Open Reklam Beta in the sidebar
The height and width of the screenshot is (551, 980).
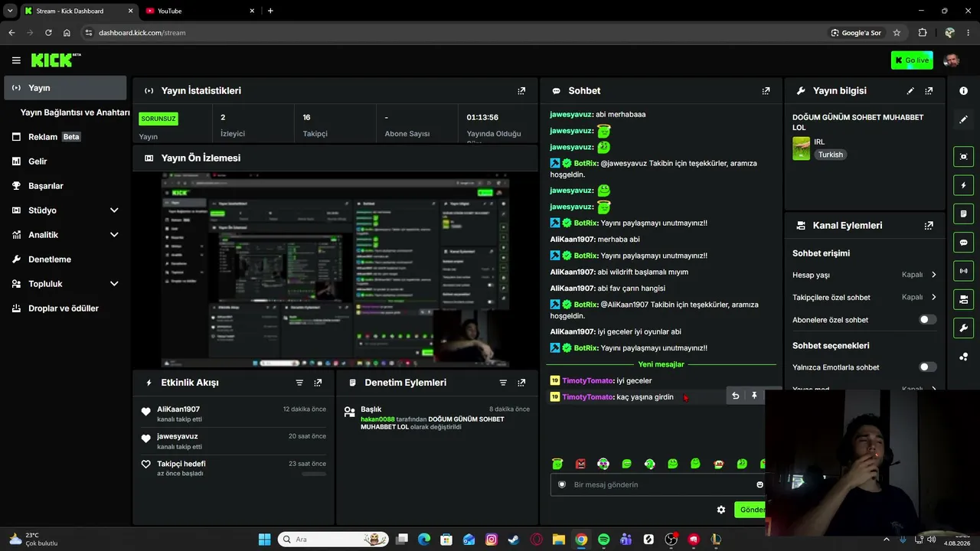click(x=65, y=137)
